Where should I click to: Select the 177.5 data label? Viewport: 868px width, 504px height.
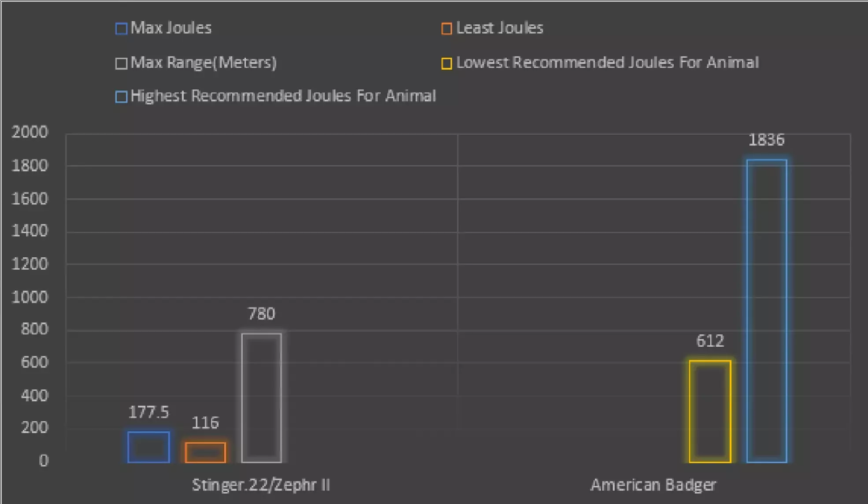coord(148,412)
